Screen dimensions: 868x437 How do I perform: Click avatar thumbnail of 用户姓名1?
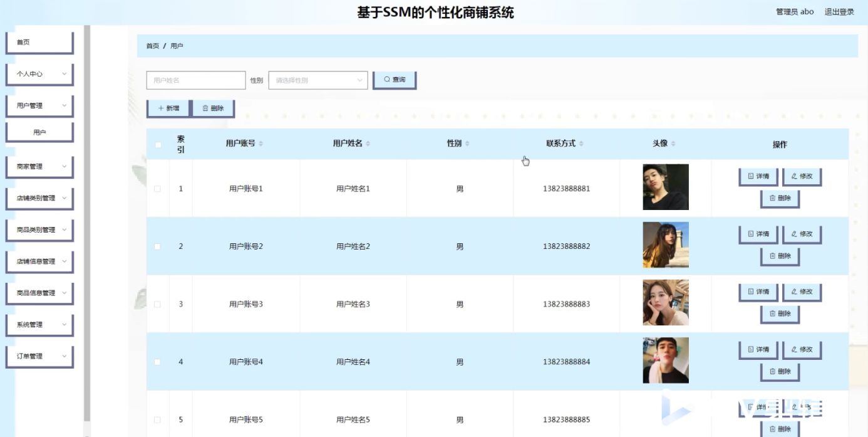666,187
